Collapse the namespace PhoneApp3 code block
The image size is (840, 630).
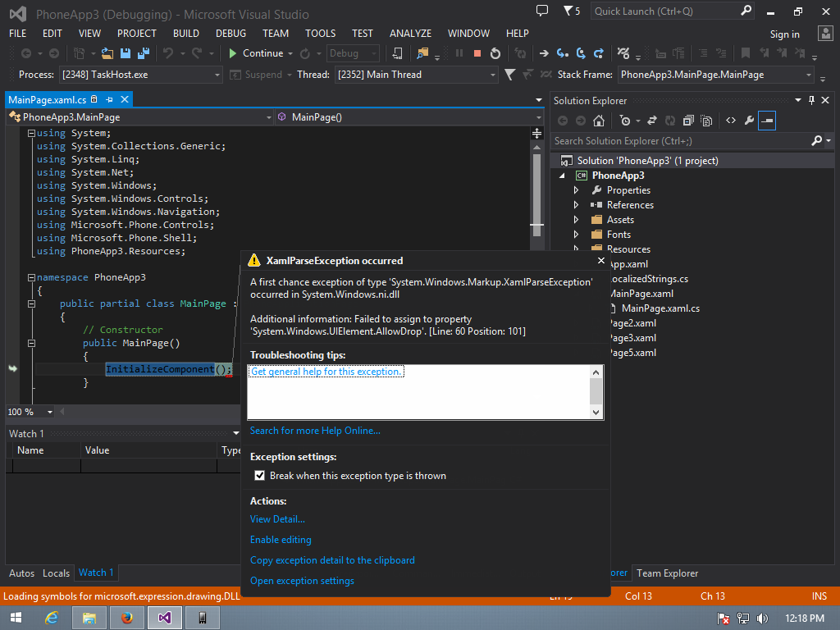(32, 277)
